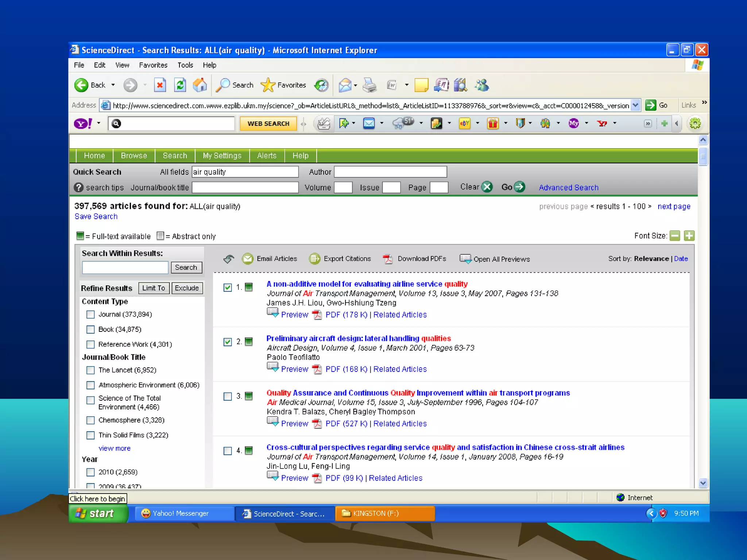Click the Clear search fields icon

click(x=487, y=187)
